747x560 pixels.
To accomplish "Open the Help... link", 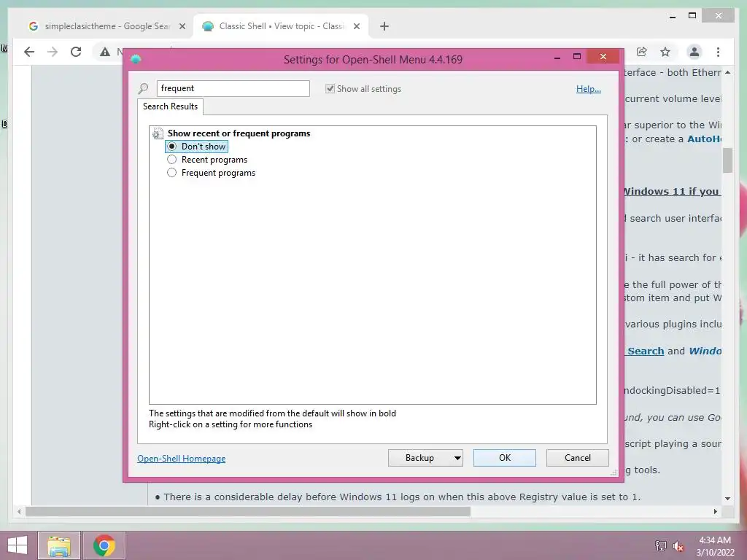I will tap(589, 88).
